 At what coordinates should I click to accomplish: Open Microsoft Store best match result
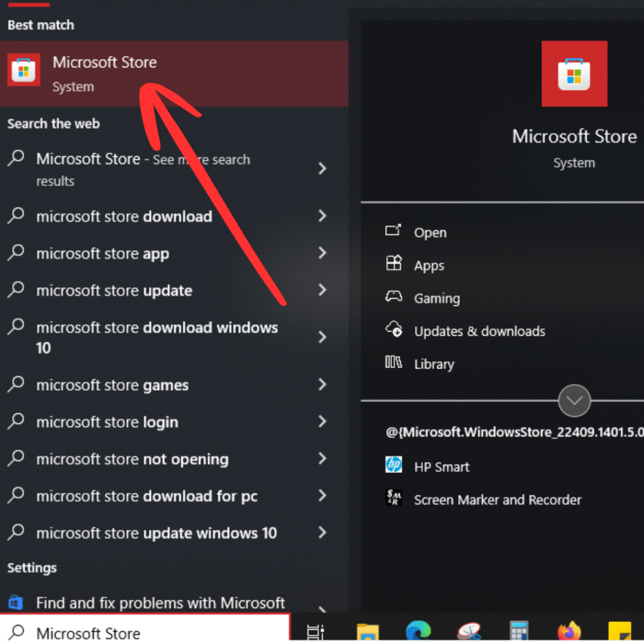coord(174,74)
